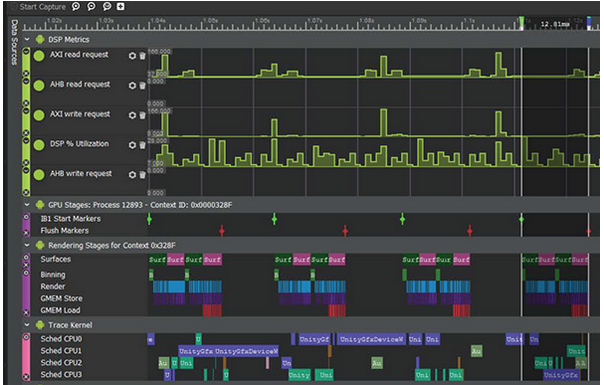Toggle the small circle beside Sched CPU0
Image resolution: width=604 pixels, height=385 pixels.
click(26, 337)
